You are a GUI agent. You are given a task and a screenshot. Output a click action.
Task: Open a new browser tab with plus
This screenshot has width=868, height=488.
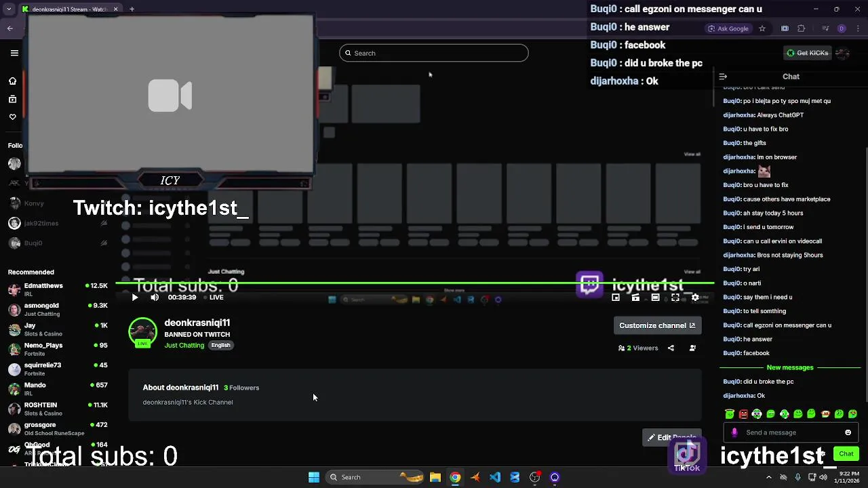132,9
